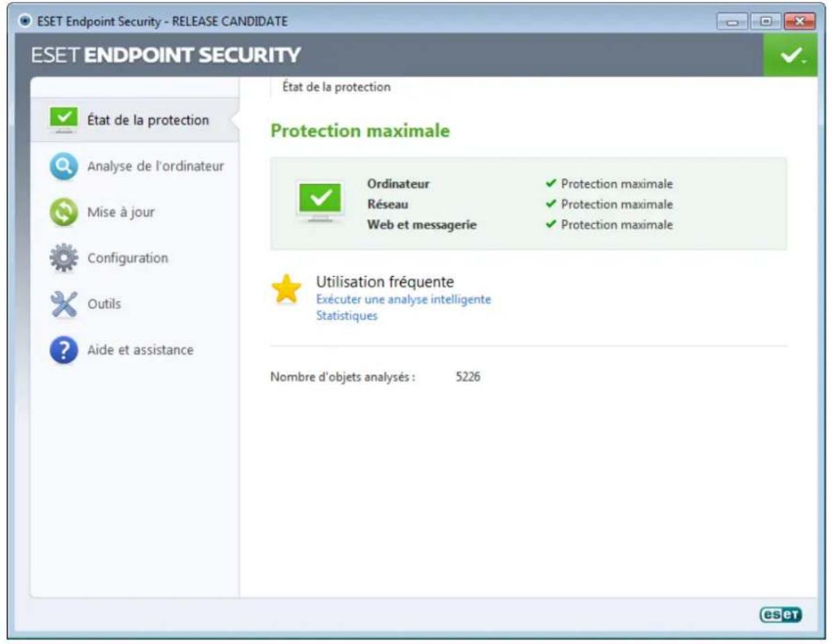This screenshot has height=644, width=833.
Task: Click the analyzed objects count 5226
Action: click(468, 377)
